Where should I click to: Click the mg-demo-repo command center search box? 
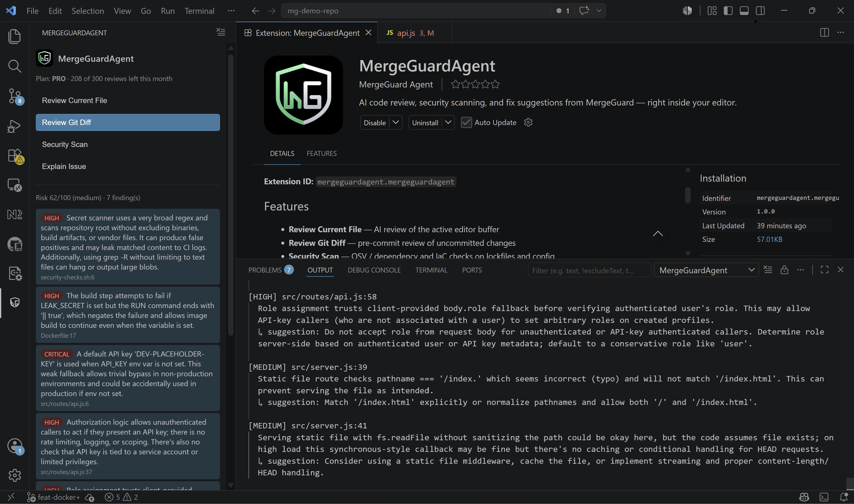click(x=416, y=11)
